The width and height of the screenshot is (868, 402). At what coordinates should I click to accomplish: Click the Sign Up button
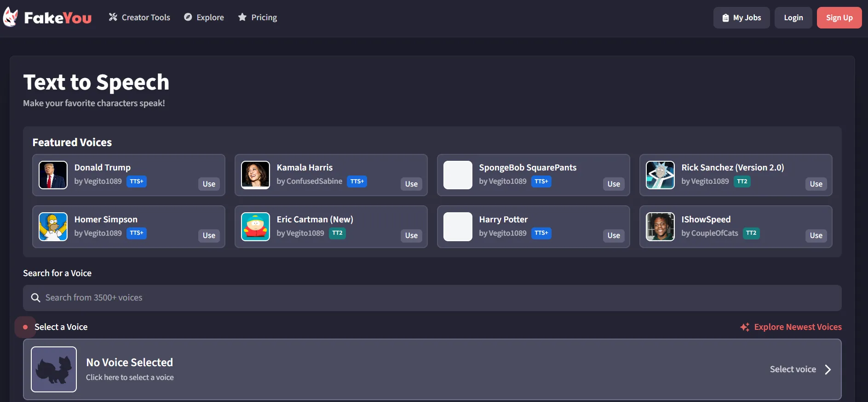click(x=839, y=17)
